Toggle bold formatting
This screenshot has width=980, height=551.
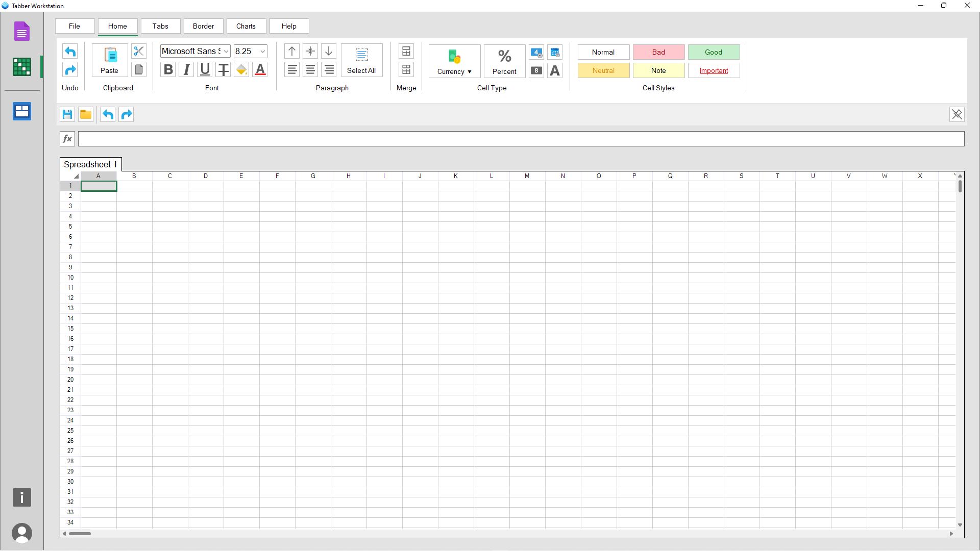168,69
